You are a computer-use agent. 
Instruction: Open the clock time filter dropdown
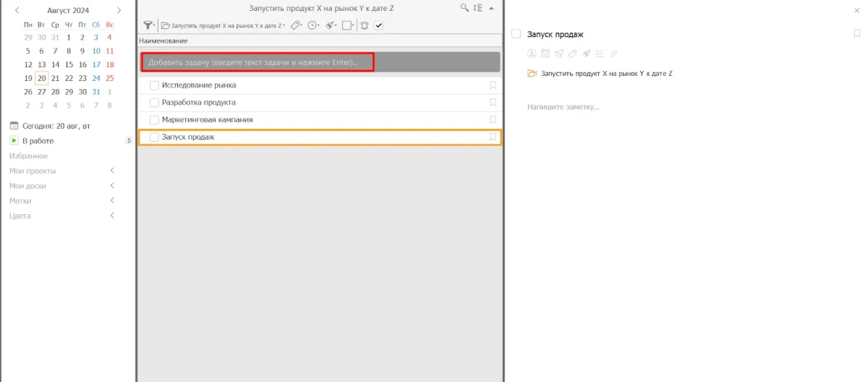(x=313, y=25)
